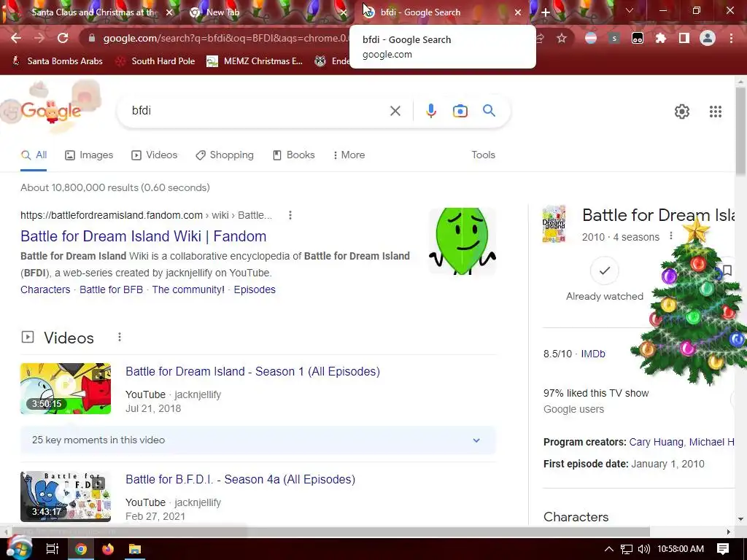747x560 pixels.
Task: Switch to the Videos results tab
Action: 155,155
